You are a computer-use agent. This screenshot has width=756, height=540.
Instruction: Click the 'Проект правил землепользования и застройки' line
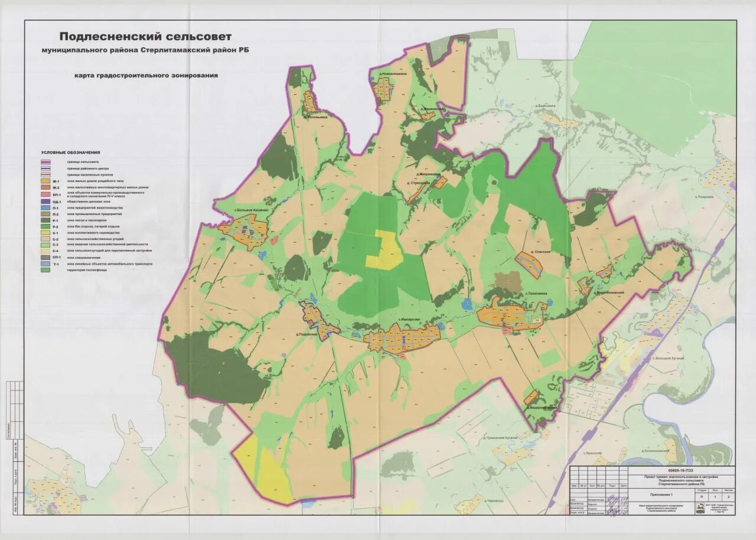[680, 477]
